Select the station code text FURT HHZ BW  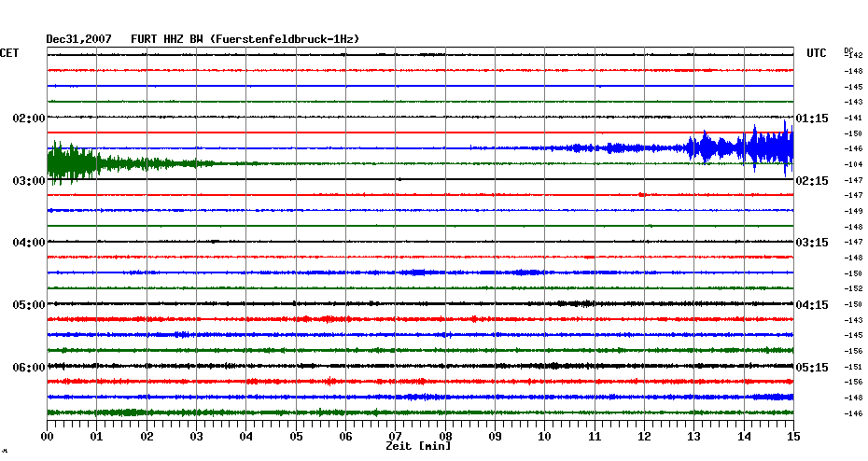click(167, 39)
